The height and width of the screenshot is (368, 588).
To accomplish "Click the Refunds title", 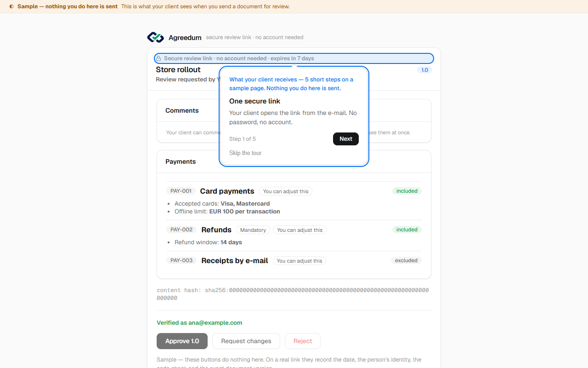I will pyautogui.click(x=216, y=230).
